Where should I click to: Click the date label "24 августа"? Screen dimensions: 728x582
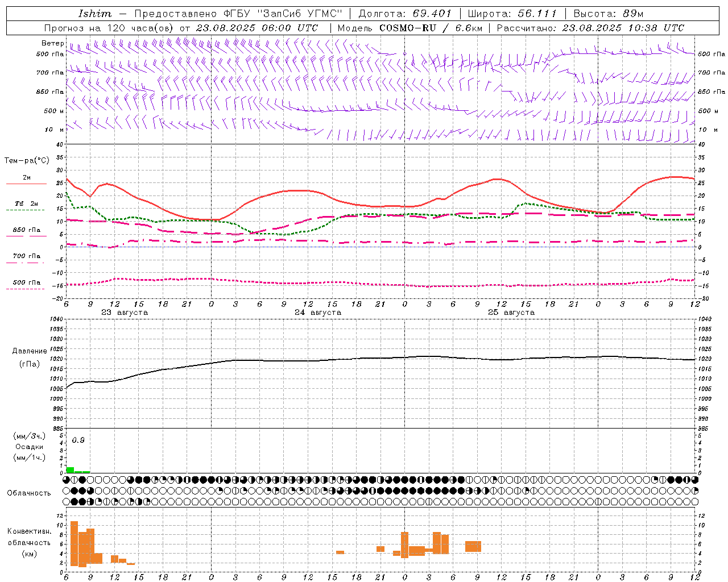[318, 313]
